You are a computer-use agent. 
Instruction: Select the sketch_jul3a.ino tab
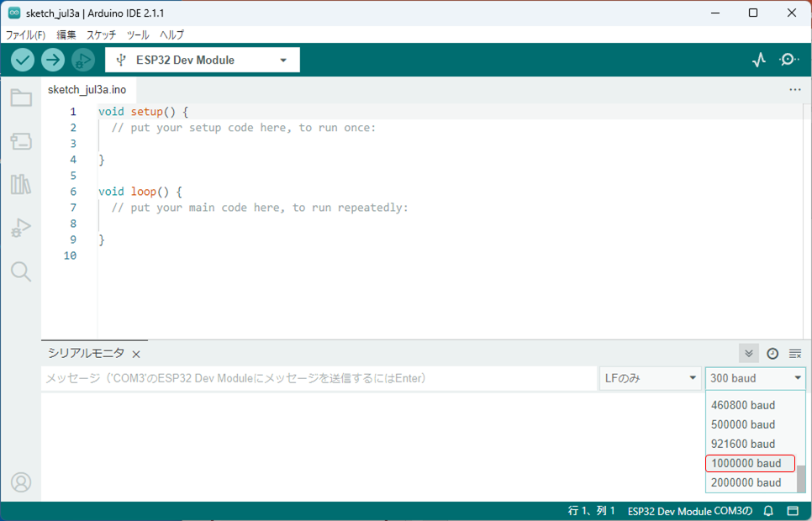(87, 90)
